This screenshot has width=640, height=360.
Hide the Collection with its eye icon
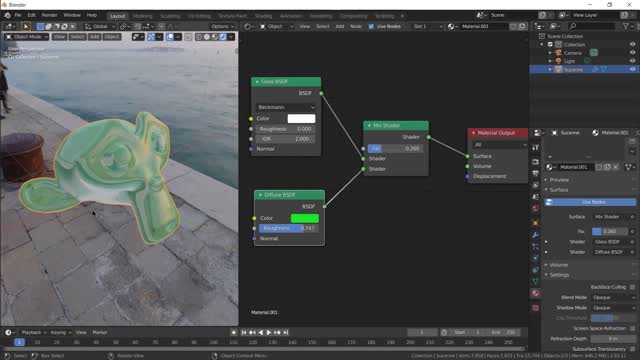point(632,44)
